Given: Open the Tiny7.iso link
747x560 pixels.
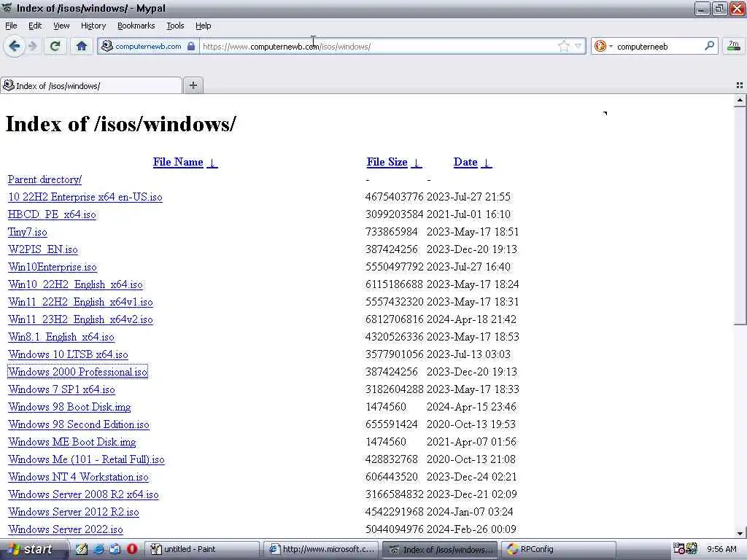Looking at the screenshot, I should point(28,232).
